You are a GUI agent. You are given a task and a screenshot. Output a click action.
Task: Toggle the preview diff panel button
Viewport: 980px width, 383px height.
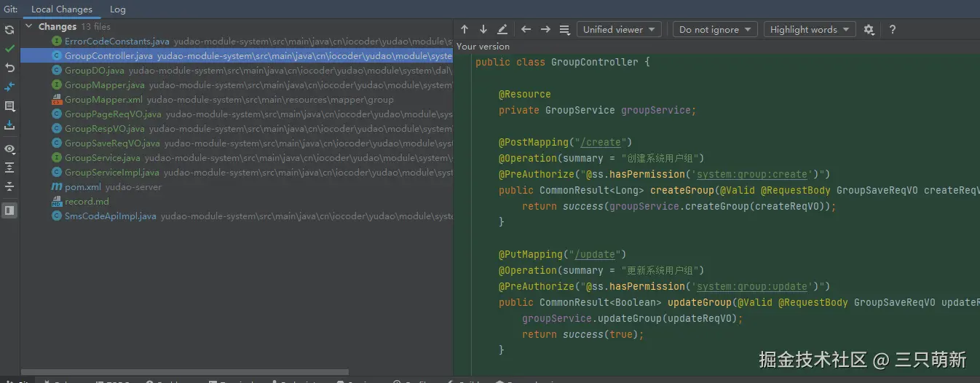point(9,210)
